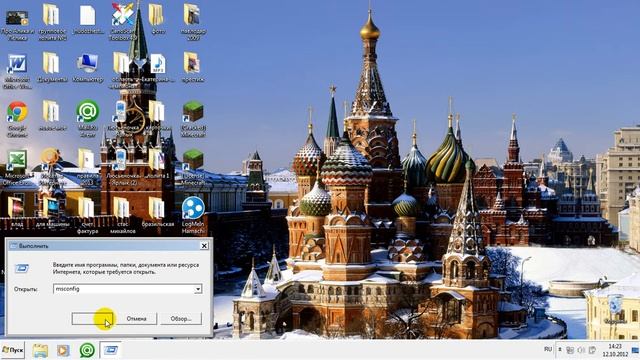
Task: Select the стас михайлов folder
Action: 121,207
